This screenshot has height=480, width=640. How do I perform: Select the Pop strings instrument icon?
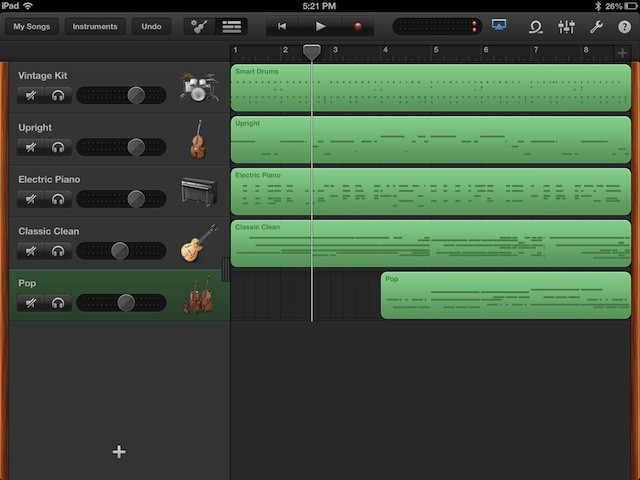199,294
